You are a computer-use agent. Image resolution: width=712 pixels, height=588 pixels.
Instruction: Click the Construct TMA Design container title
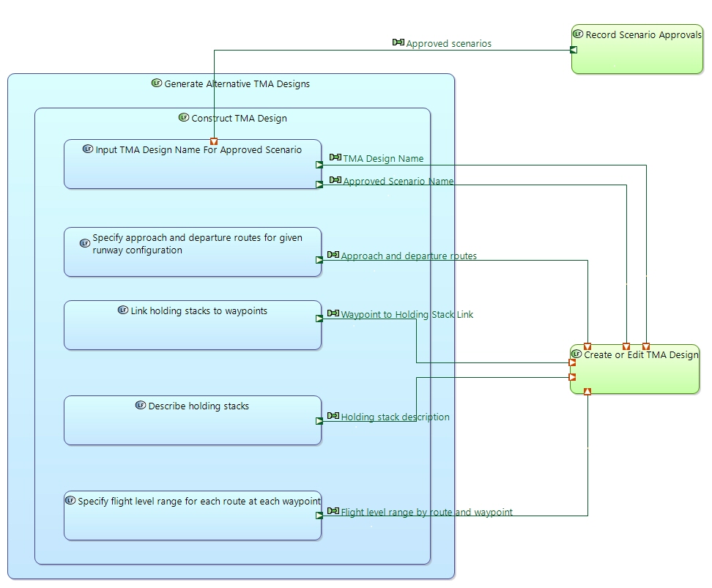(240, 119)
